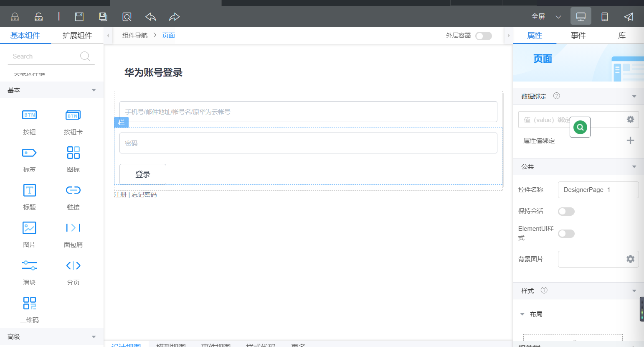
Task: Click the 登录 button on canvas
Action: (x=143, y=174)
